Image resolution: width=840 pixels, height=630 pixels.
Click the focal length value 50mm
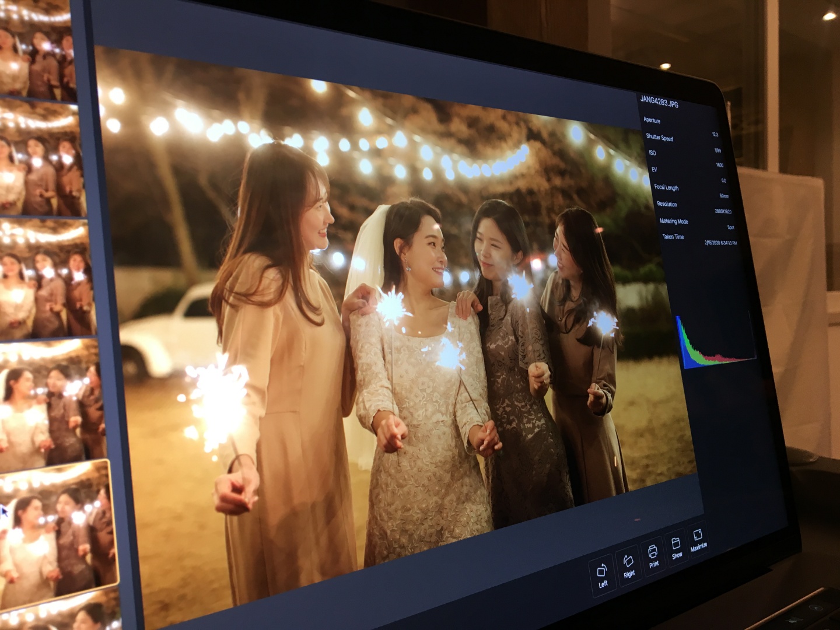[724, 196]
